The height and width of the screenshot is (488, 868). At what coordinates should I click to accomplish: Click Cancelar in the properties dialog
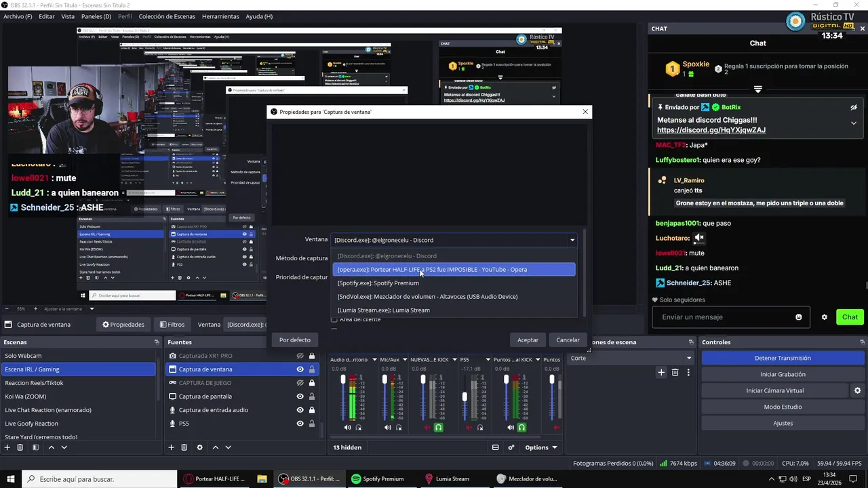click(x=568, y=340)
